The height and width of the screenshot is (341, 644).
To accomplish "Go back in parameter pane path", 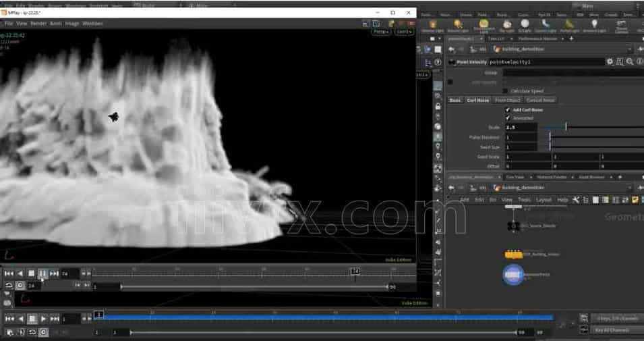I will point(451,49).
